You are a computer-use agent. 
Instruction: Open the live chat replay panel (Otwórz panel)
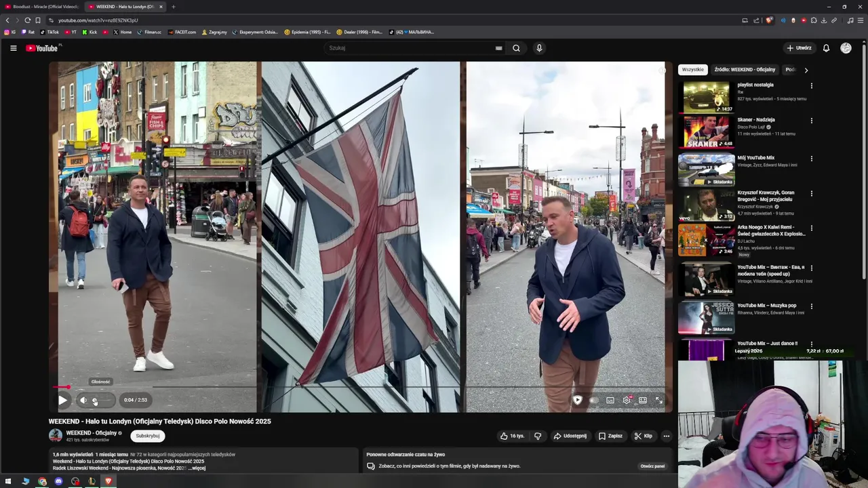pyautogui.click(x=653, y=466)
